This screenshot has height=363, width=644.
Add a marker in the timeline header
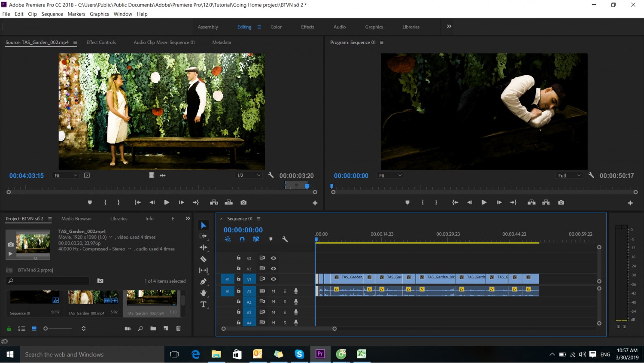271,239
